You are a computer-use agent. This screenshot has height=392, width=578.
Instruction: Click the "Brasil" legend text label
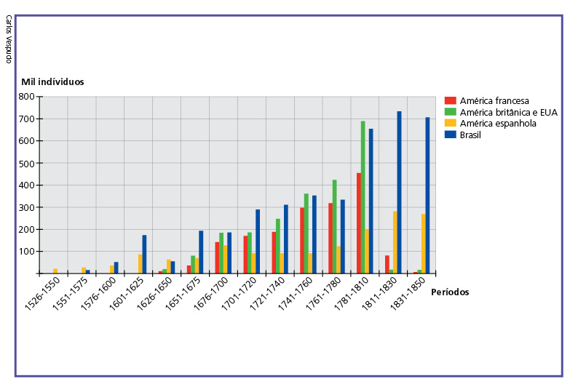472,135
